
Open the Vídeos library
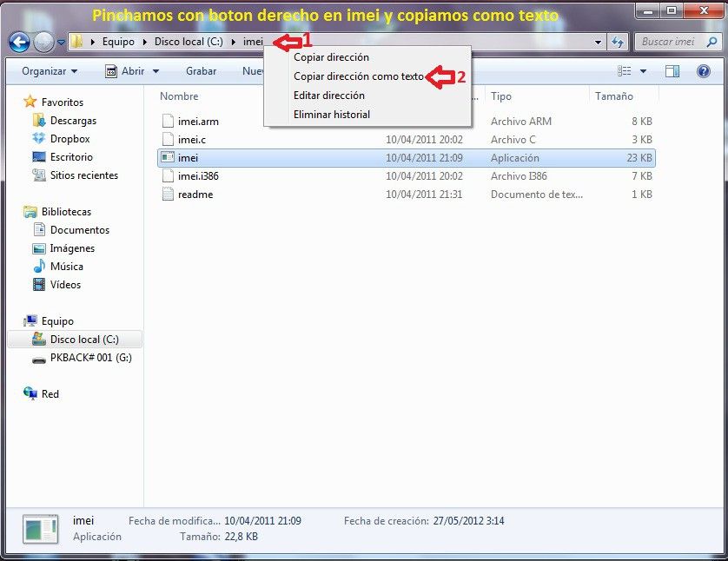[65, 285]
